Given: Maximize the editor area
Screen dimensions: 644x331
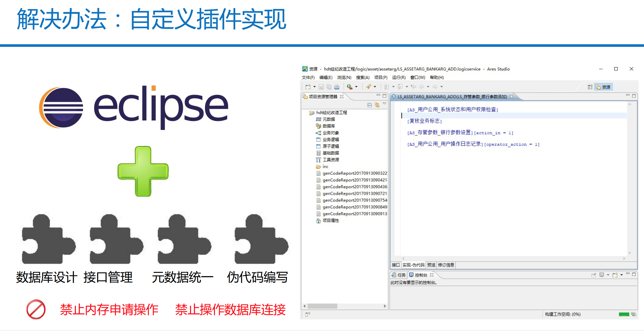Looking at the screenshot, I should (634, 96).
